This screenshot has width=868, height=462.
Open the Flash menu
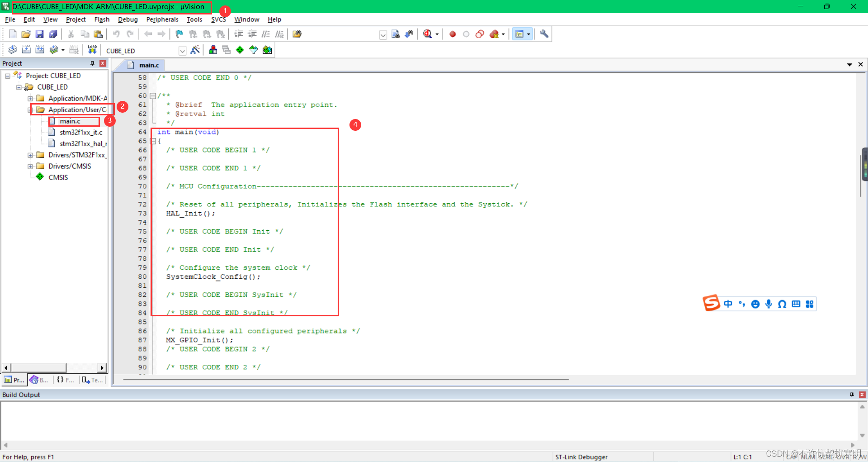pyautogui.click(x=102, y=19)
